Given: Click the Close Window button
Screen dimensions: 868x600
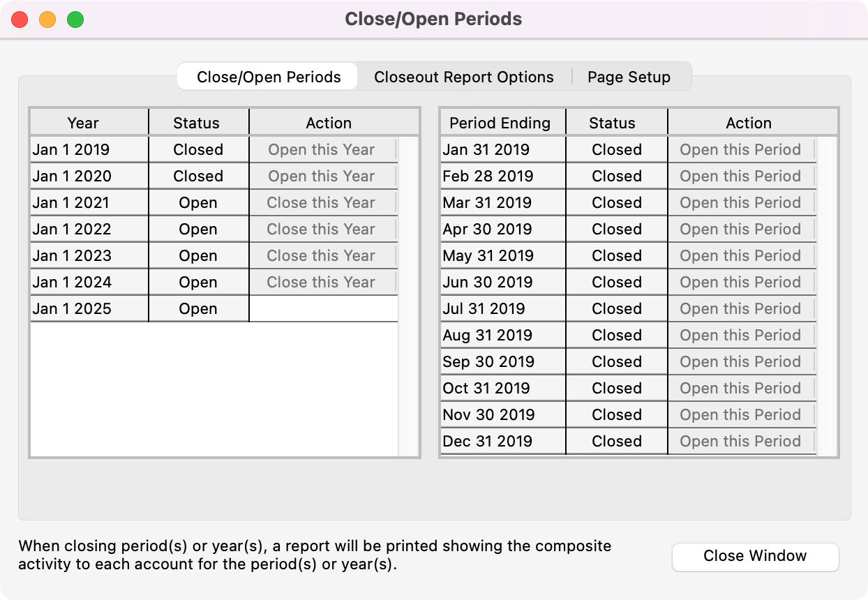Looking at the screenshot, I should click(755, 556).
